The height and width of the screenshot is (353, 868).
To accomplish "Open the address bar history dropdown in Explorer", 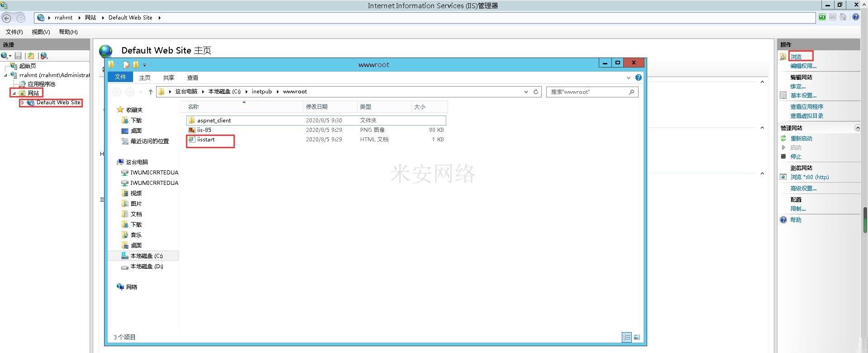I will (x=526, y=92).
